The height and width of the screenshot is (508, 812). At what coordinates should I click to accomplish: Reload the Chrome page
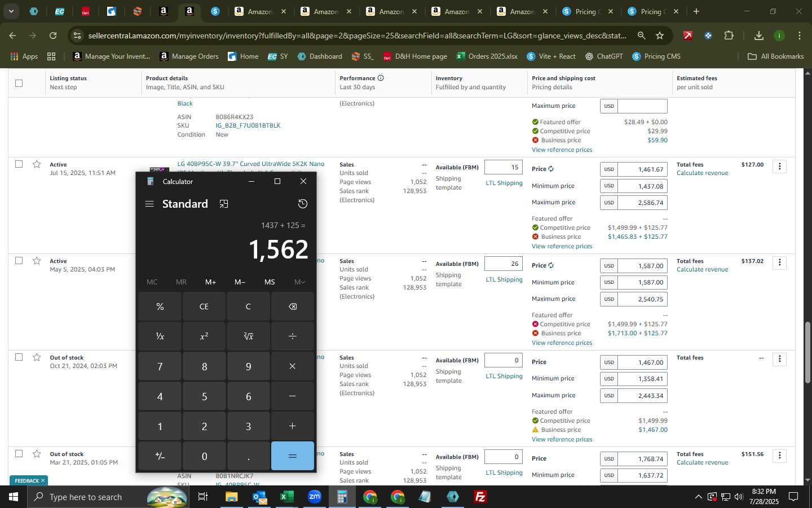[52, 36]
